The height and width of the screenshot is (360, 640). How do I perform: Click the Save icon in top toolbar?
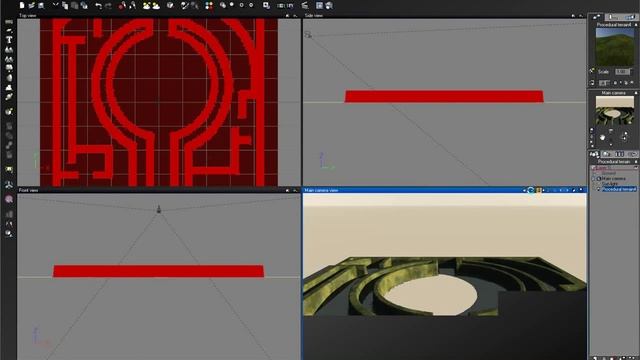(41, 5)
